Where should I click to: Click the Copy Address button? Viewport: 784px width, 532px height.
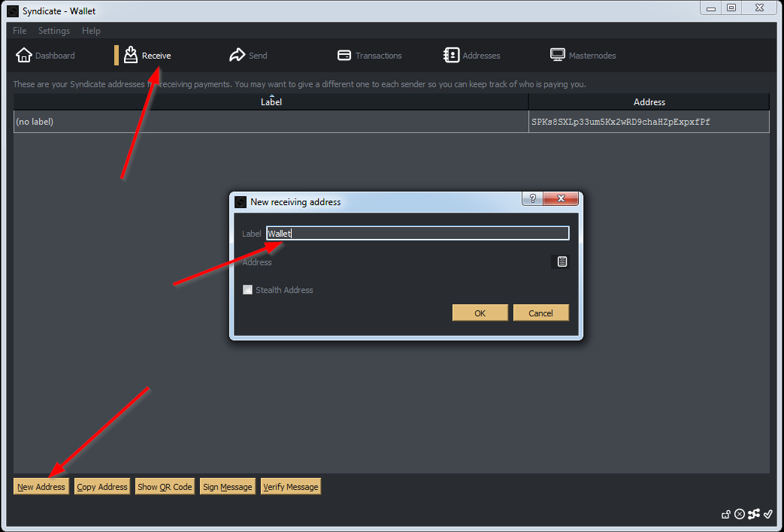point(102,487)
